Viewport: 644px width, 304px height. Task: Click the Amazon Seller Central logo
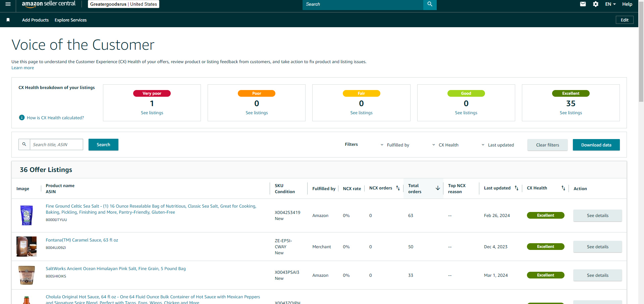pyautogui.click(x=49, y=4)
